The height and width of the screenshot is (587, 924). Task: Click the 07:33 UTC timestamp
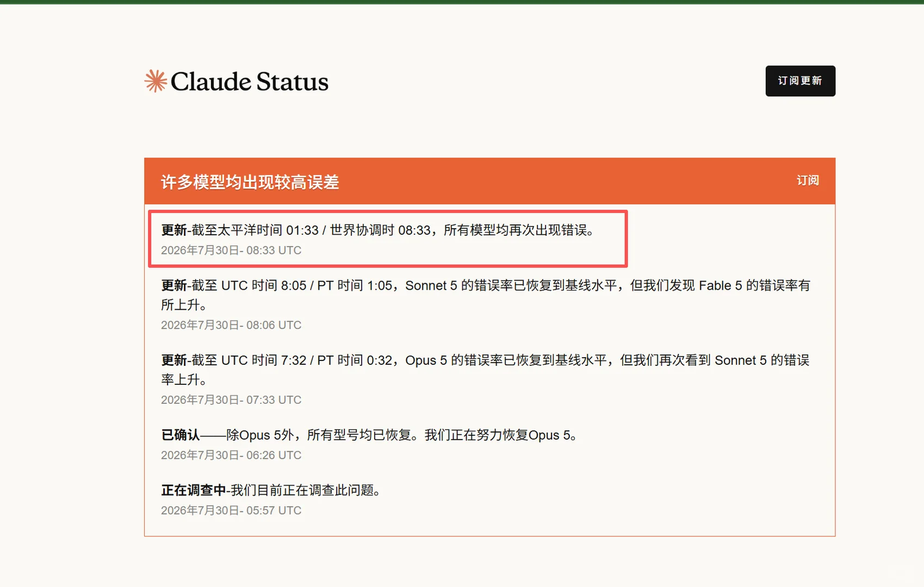point(231,400)
